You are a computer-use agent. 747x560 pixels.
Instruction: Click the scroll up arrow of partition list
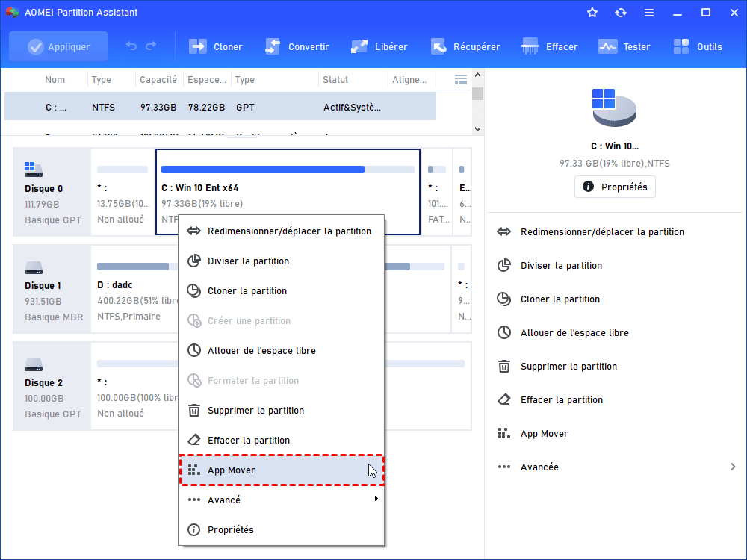click(478, 75)
